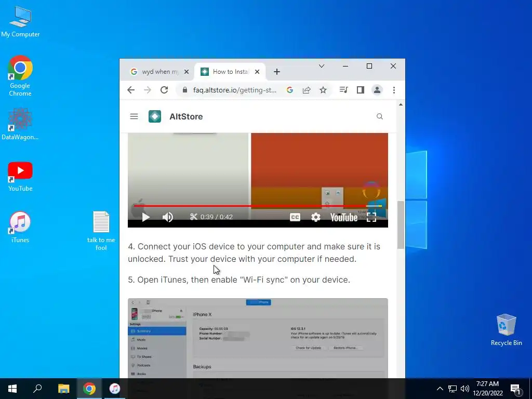Click the video's red progress bar
Viewport: 532px width, 399px height.
(x=258, y=206)
